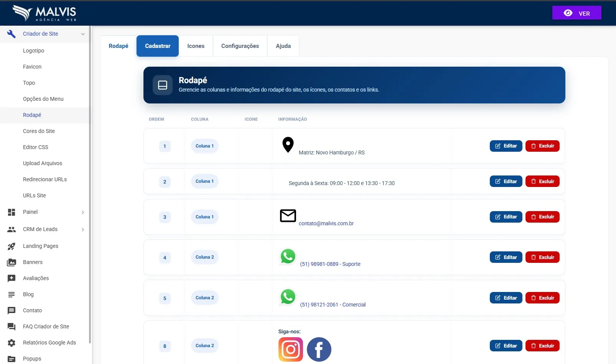This screenshot has width=616, height=364.
Task: Open Cores do Site in sidebar
Action: [x=39, y=131]
